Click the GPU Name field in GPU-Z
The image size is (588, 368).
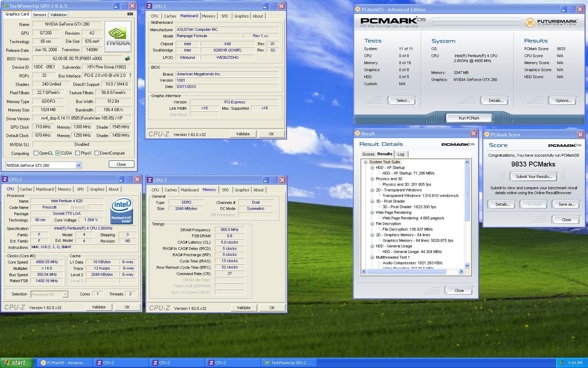(67, 24)
